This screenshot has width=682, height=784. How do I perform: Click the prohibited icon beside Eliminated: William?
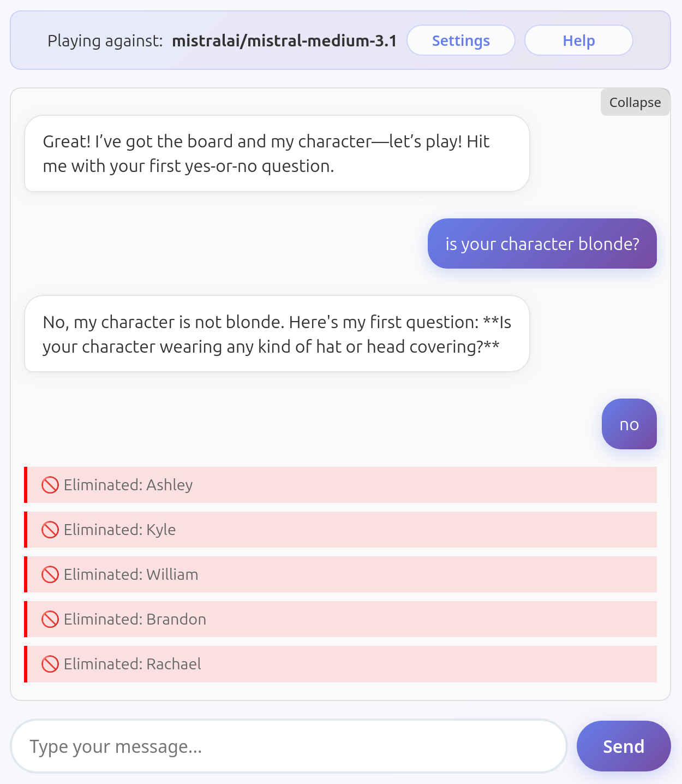[x=50, y=574]
